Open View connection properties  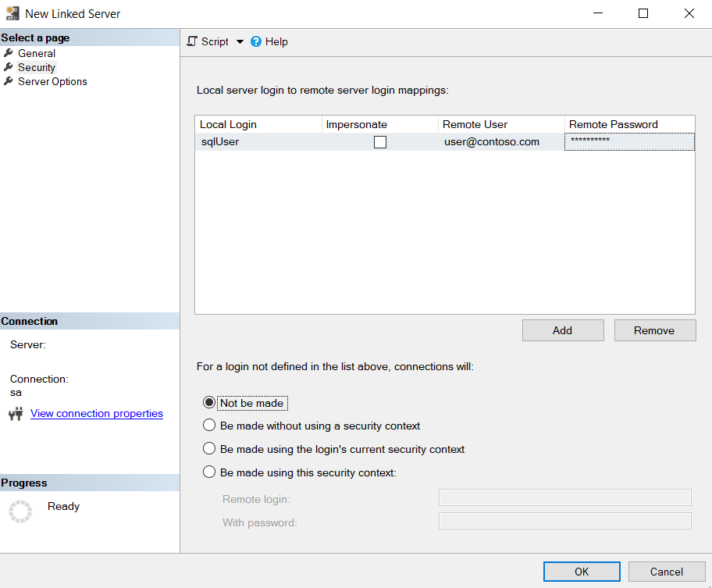point(96,413)
